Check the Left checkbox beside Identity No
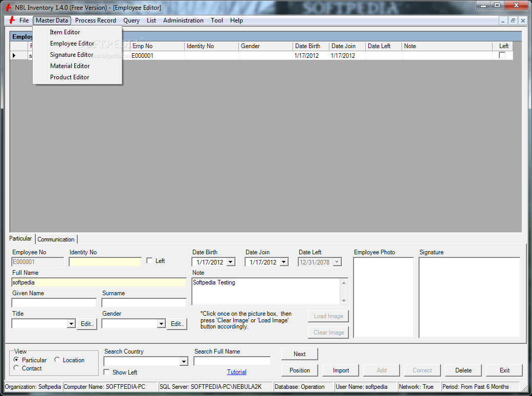This screenshot has width=532, height=396. click(149, 260)
